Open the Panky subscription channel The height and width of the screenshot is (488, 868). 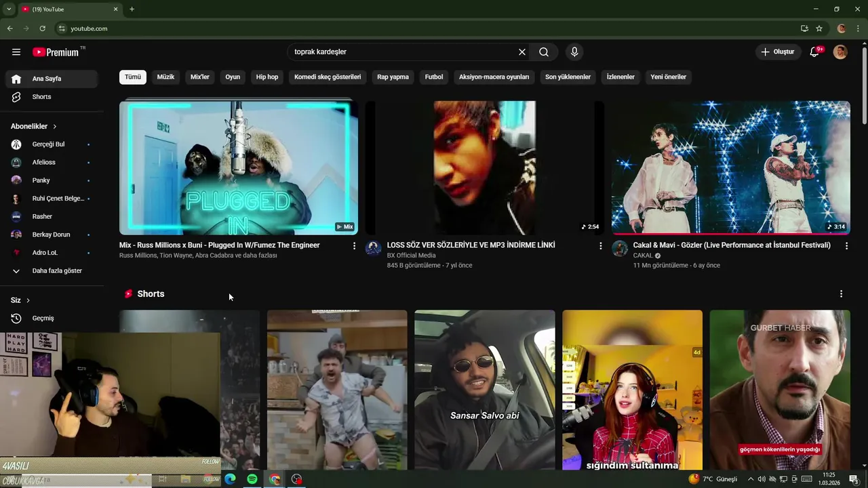click(x=52, y=180)
